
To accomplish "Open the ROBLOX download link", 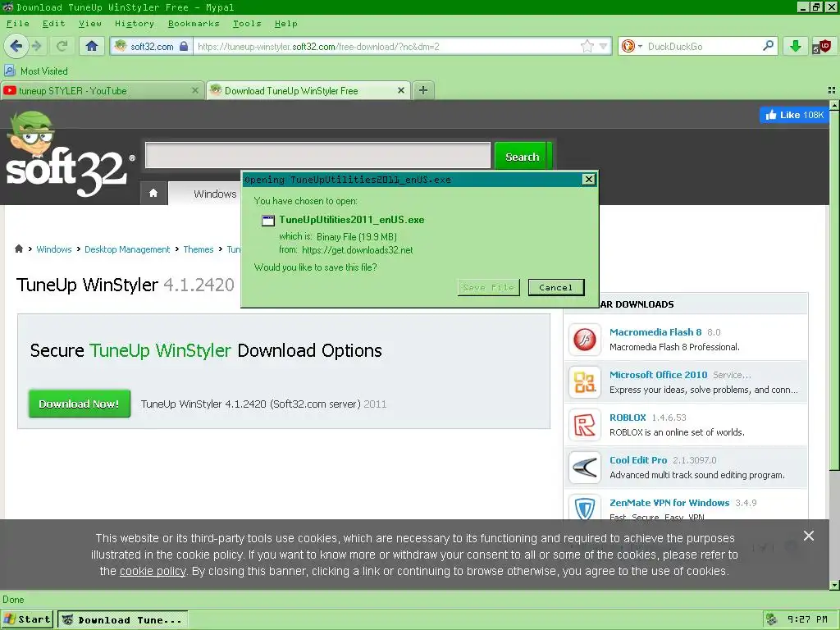I will [x=628, y=418].
